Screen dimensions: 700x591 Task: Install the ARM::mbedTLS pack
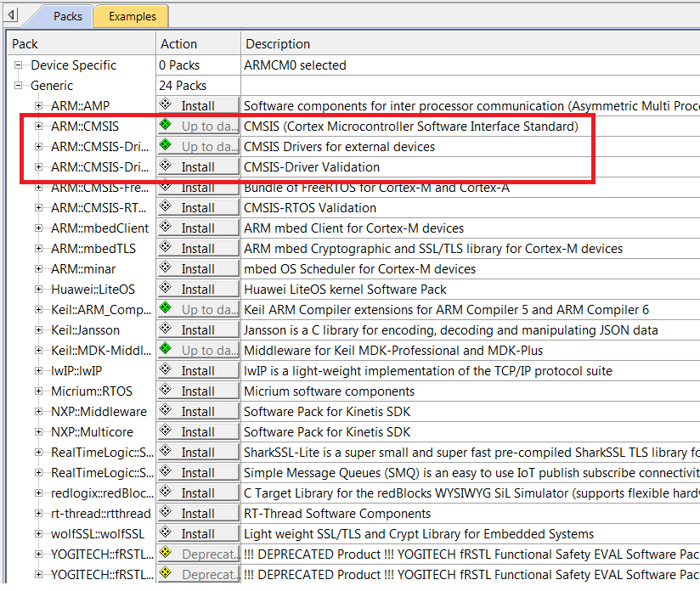[198, 248]
